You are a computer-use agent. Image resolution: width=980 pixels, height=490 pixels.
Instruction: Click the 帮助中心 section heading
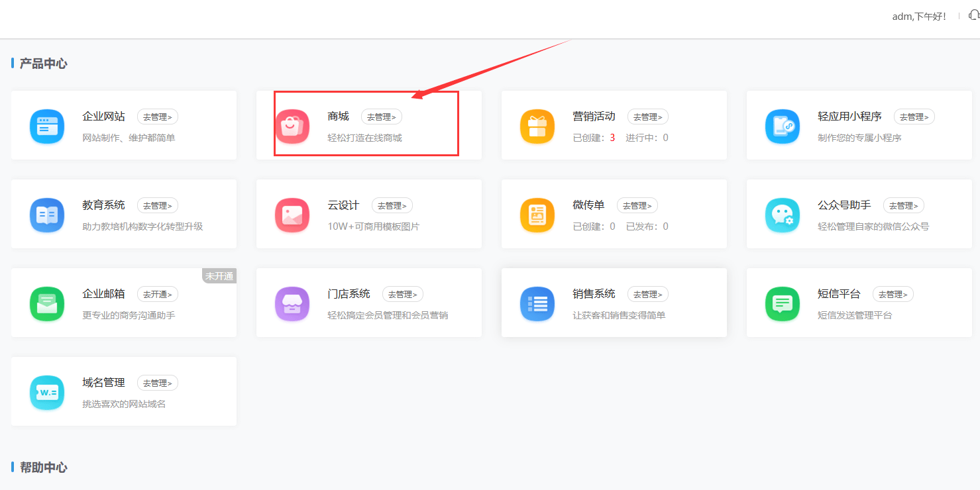coord(43,467)
